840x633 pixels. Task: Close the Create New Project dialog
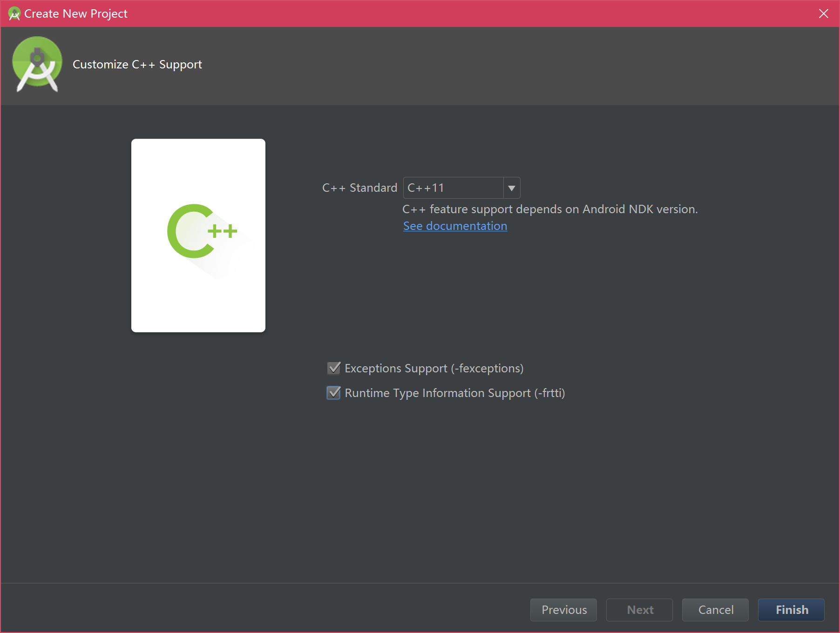coord(823,13)
